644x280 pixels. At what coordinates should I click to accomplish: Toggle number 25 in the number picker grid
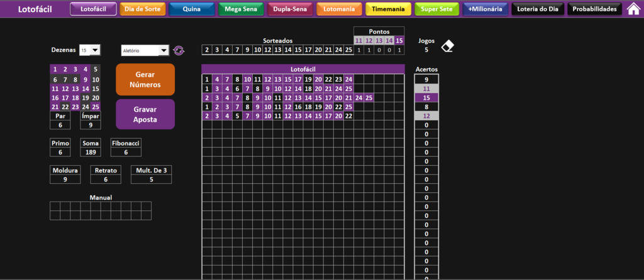click(96, 107)
